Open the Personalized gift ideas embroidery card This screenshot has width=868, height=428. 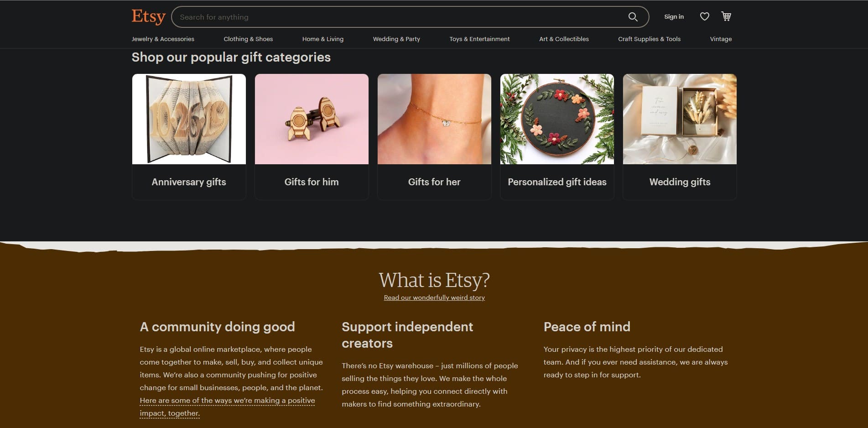[557, 137]
